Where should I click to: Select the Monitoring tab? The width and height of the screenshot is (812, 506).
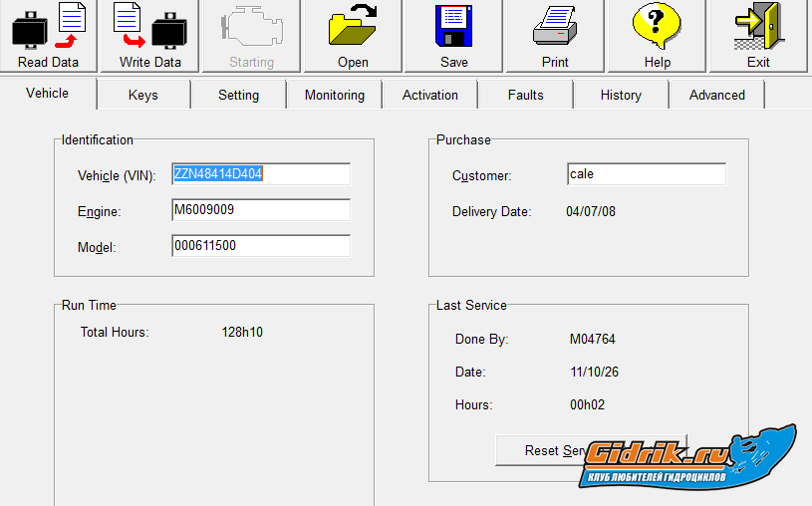[335, 96]
